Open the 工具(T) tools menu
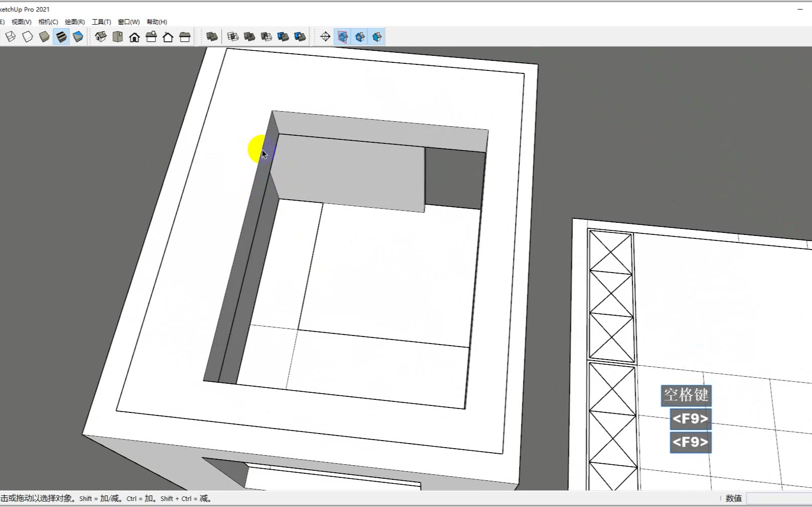Image resolution: width=812 pixels, height=507 pixels. coord(101,22)
